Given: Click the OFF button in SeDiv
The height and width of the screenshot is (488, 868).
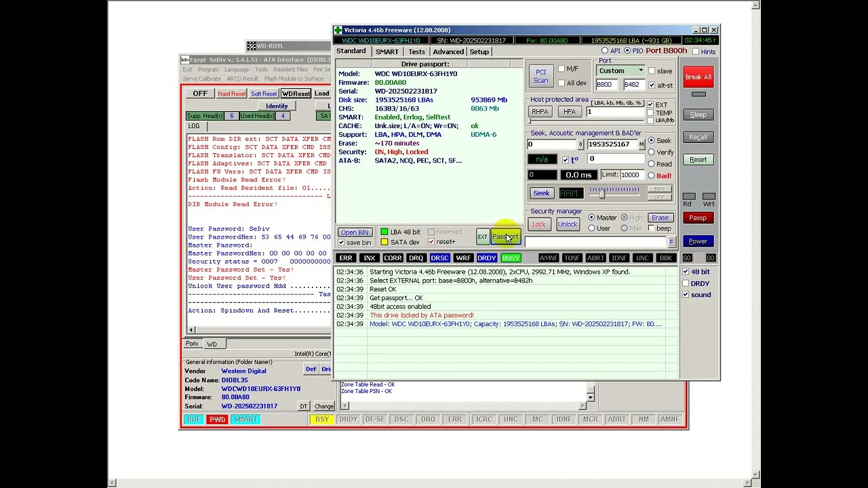Looking at the screenshot, I should coord(200,94).
